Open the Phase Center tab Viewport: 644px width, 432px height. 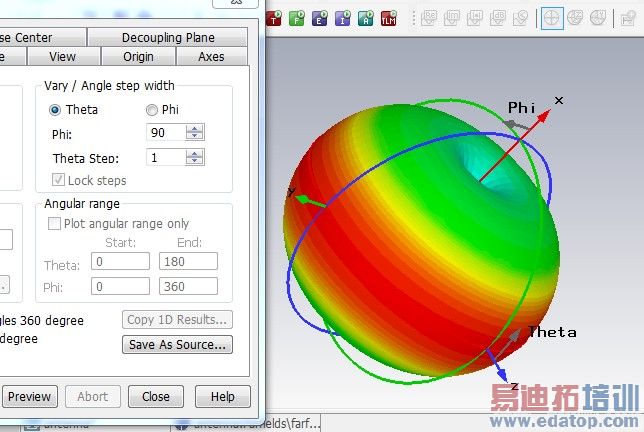click(x=43, y=37)
